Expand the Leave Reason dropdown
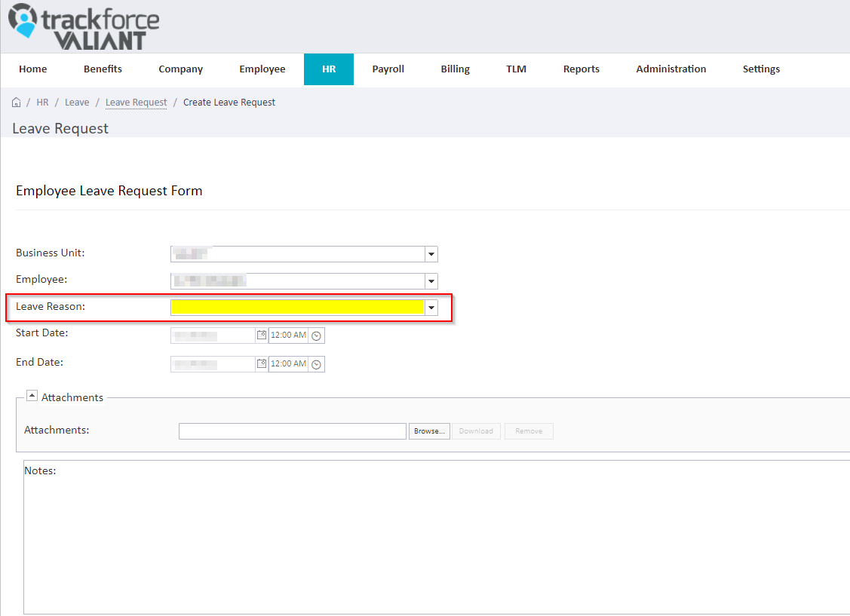The image size is (850, 616). click(431, 308)
